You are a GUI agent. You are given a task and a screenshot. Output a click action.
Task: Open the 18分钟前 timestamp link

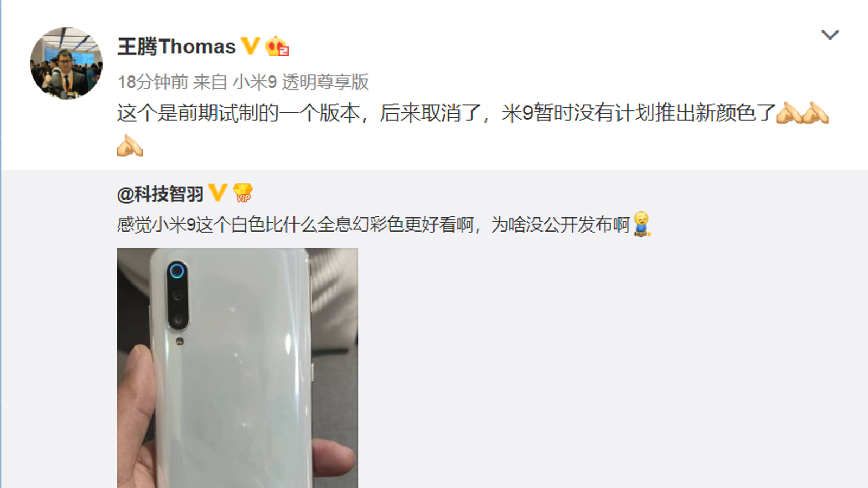pyautogui.click(x=152, y=82)
